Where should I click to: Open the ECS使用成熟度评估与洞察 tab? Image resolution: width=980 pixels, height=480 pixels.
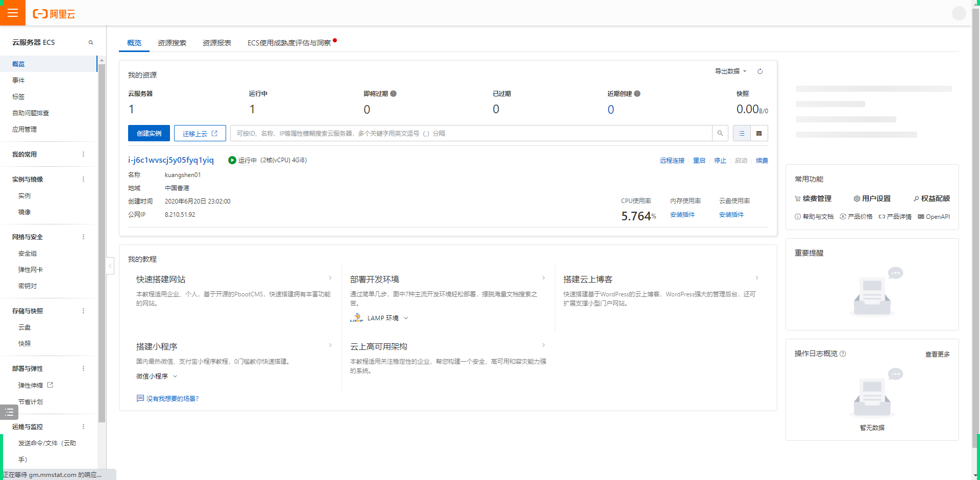click(289, 43)
